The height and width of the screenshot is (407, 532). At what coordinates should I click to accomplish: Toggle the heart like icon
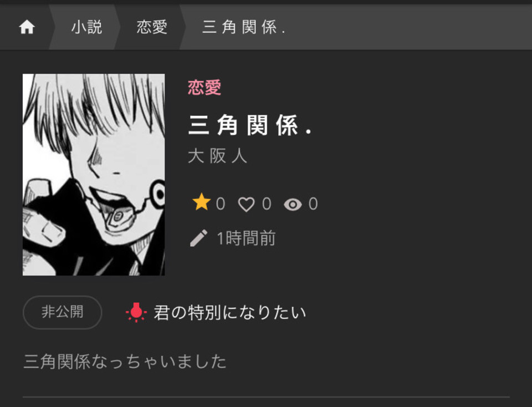coord(246,205)
